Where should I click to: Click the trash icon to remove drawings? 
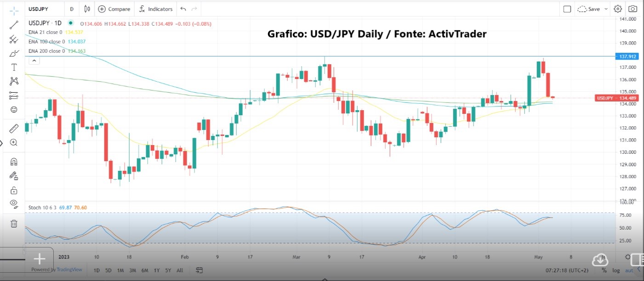pos(14,224)
